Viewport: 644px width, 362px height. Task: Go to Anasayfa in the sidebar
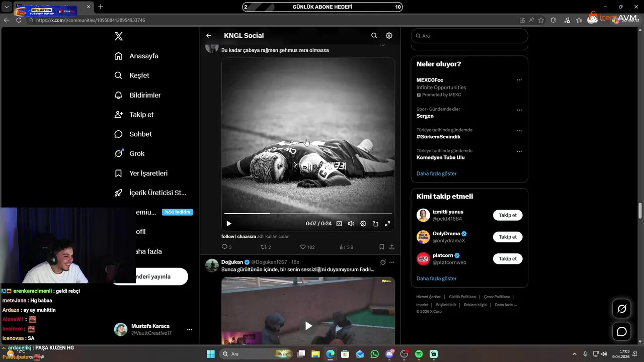(x=136, y=56)
